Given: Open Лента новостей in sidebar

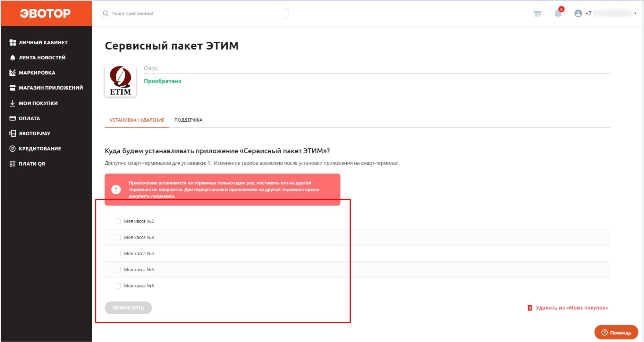Looking at the screenshot, I should tap(38, 58).
